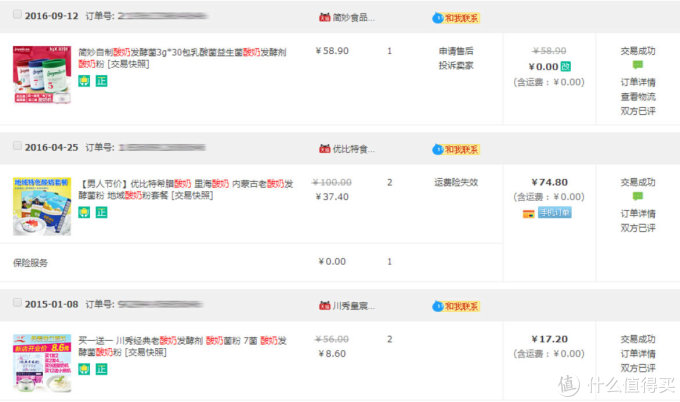Click total price ¥74.80

[x=549, y=182]
